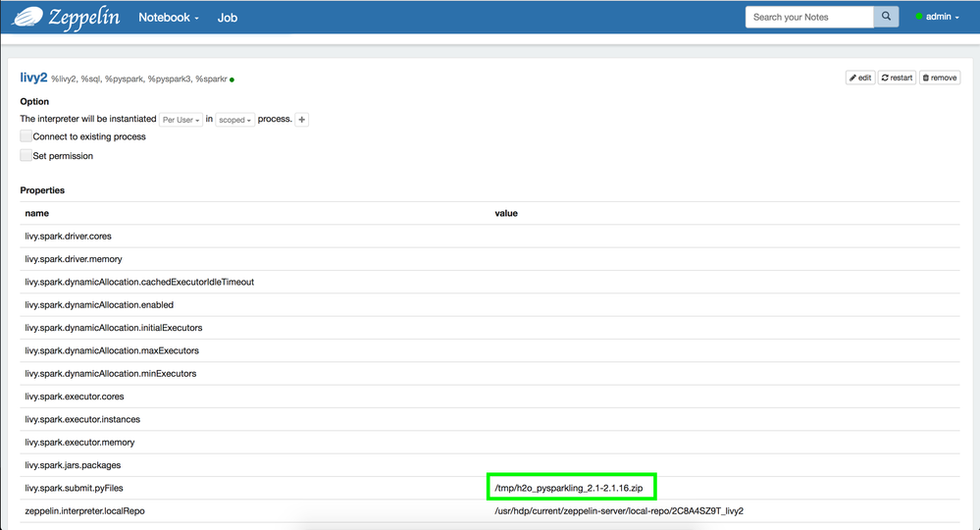Click the livy2 interpreter title
980x530 pixels.
coord(33,78)
